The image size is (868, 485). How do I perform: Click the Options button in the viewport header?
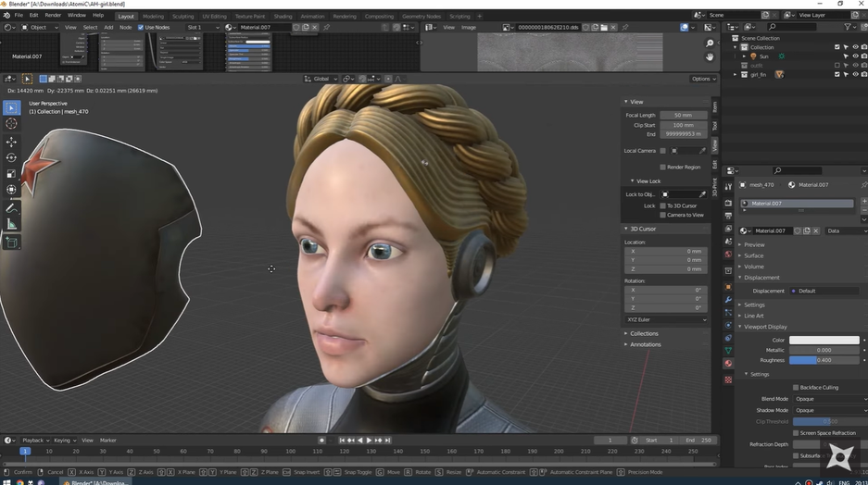[703, 79]
